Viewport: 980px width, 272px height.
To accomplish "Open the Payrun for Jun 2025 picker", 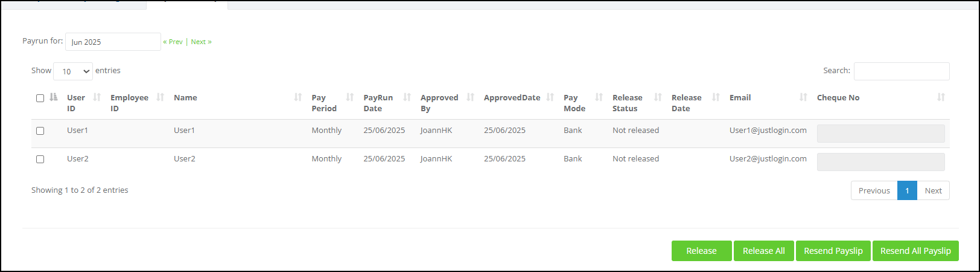I will click(113, 42).
